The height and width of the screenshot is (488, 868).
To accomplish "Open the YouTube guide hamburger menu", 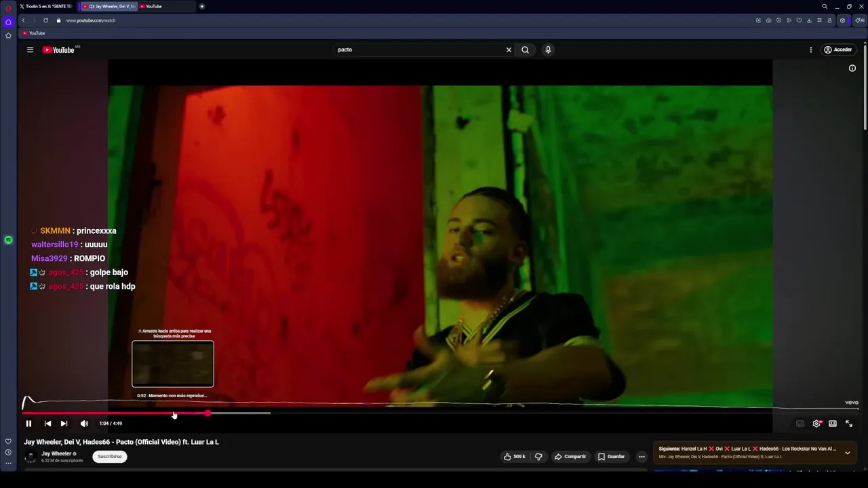I will [x=30, y=49].
